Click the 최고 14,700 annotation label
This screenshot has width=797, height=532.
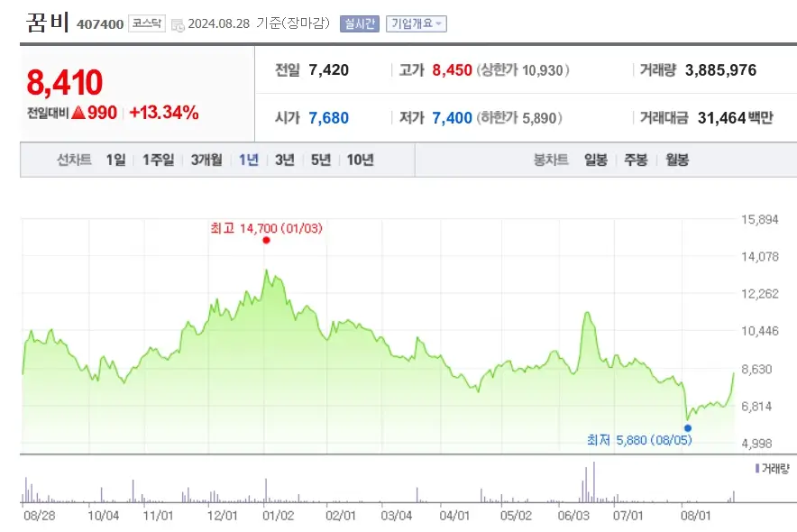pyautogui.click(x=266, y=228)
